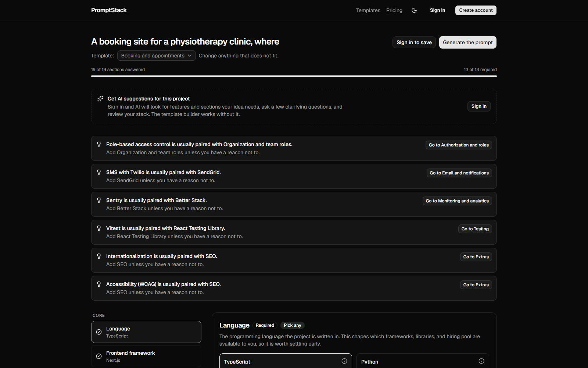The width and height of the screenshot is (588, 368).
Task: Go to Extras from Internationalization tip
Action: coord(476,257)
